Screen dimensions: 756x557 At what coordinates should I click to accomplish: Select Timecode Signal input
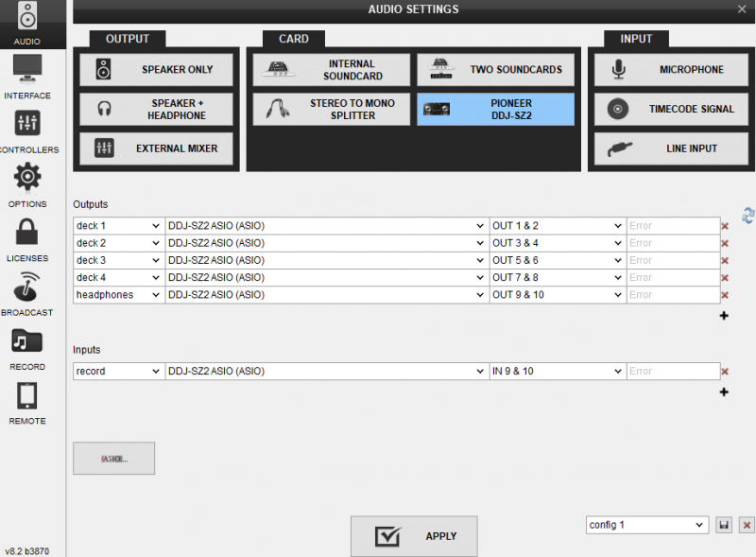tap(671, 109)
